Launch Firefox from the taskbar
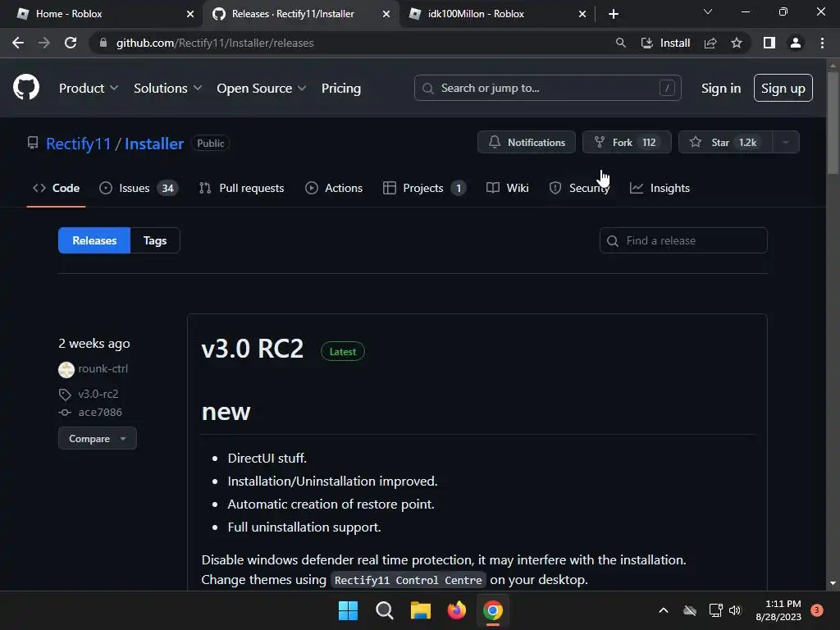Screen dimensions: 840x630 pos(456,610)
